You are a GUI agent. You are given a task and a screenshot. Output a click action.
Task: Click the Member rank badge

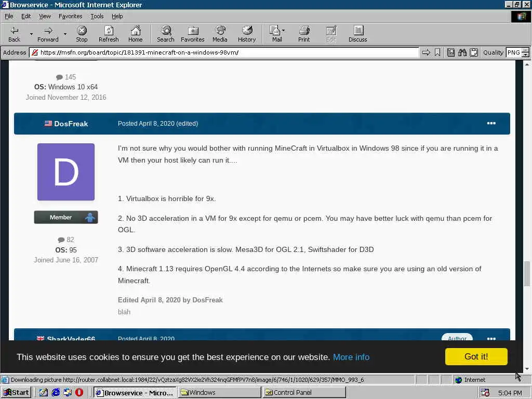(x=66, y=217)
